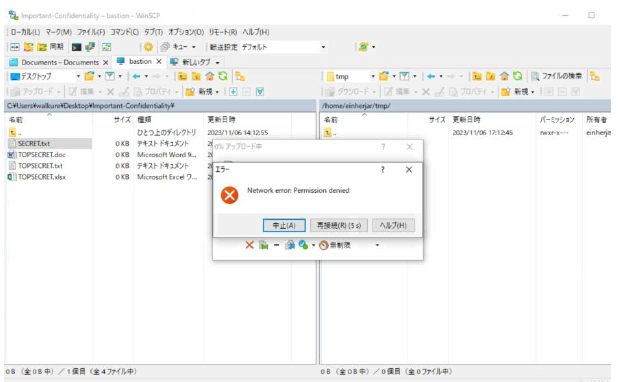The image size is (620, 382).
Task: Open the terminal console icon
Action: pyautogui.click(x=76, y=47)
